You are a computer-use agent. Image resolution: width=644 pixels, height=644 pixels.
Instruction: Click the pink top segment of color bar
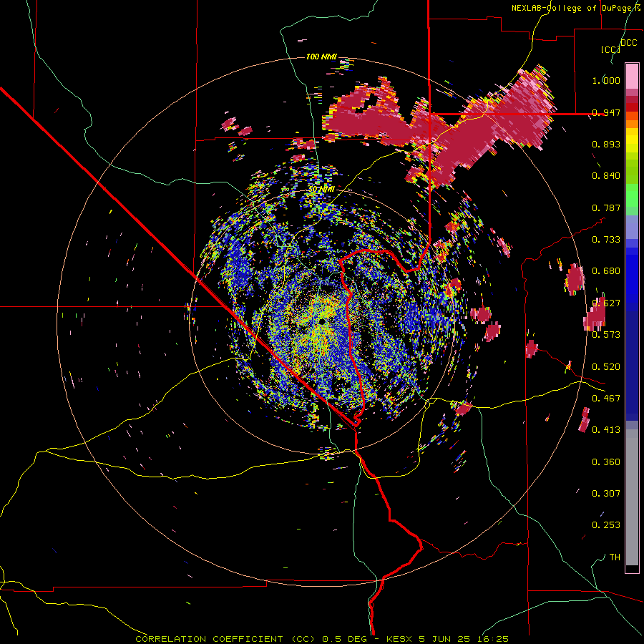point(632,76)
